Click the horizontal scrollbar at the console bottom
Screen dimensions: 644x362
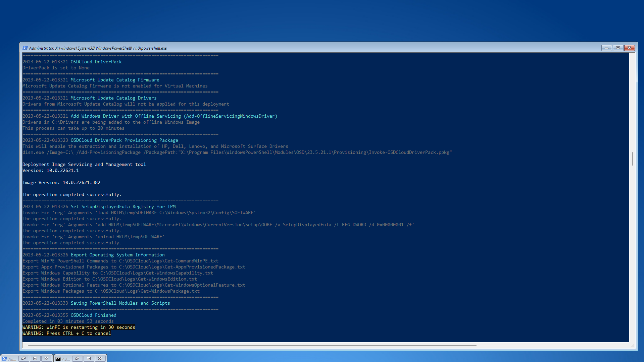coord(252,345)
